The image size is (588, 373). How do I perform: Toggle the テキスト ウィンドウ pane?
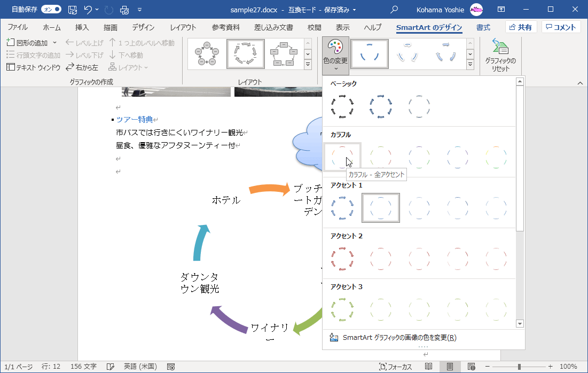point(33,67)
